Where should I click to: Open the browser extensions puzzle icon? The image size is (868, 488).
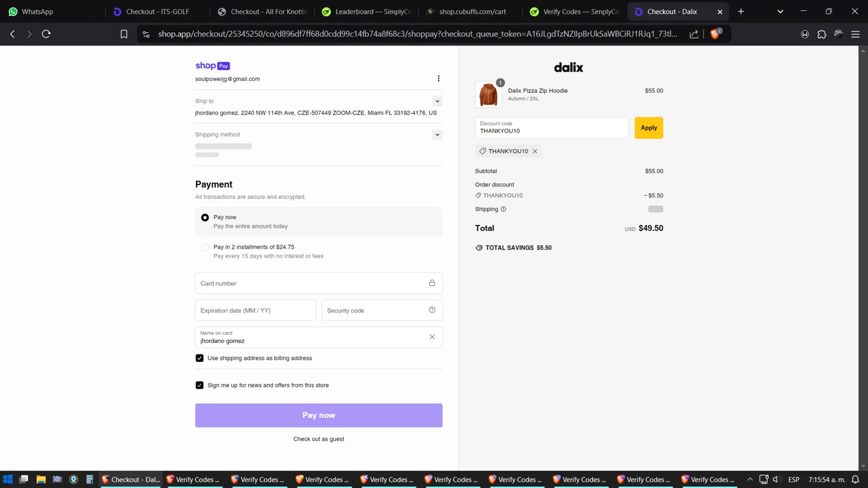point(822,34)
